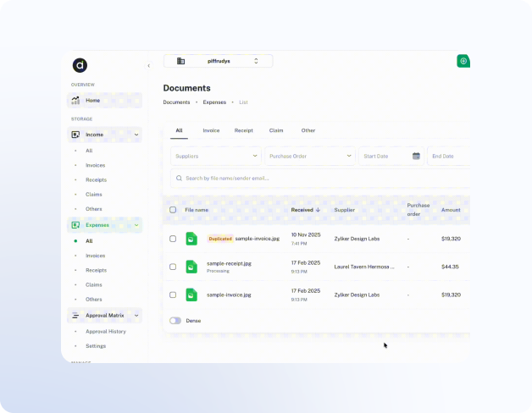Image resolution: width=532 pixels, height=413 pixels.
Task: Click the Expenses section icon
Action: (x=75, y=225)
